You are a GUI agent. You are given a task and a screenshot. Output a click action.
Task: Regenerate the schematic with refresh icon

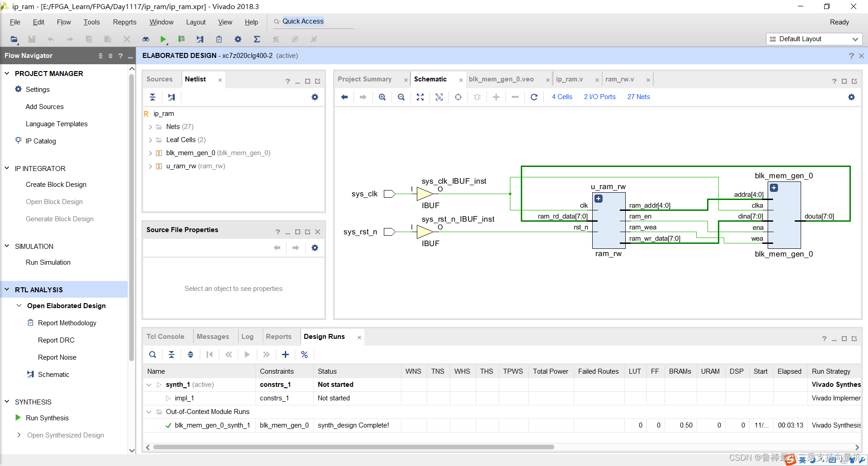click(x=534, y=97)
